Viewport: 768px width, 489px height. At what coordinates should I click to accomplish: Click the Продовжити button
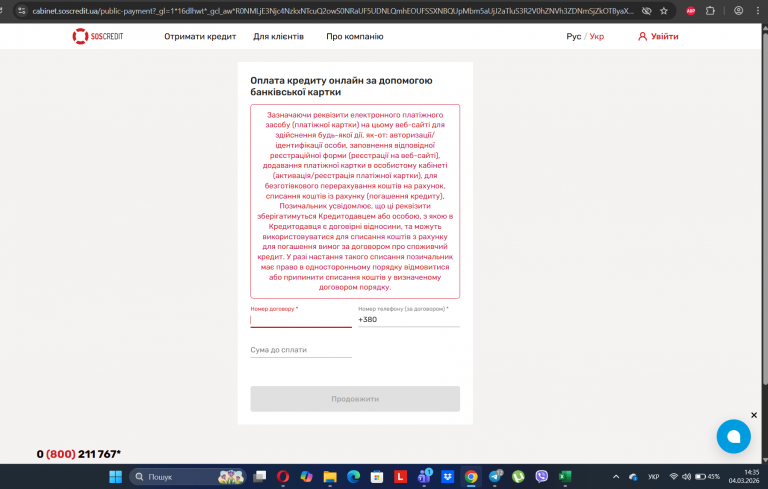coord(355,399)
